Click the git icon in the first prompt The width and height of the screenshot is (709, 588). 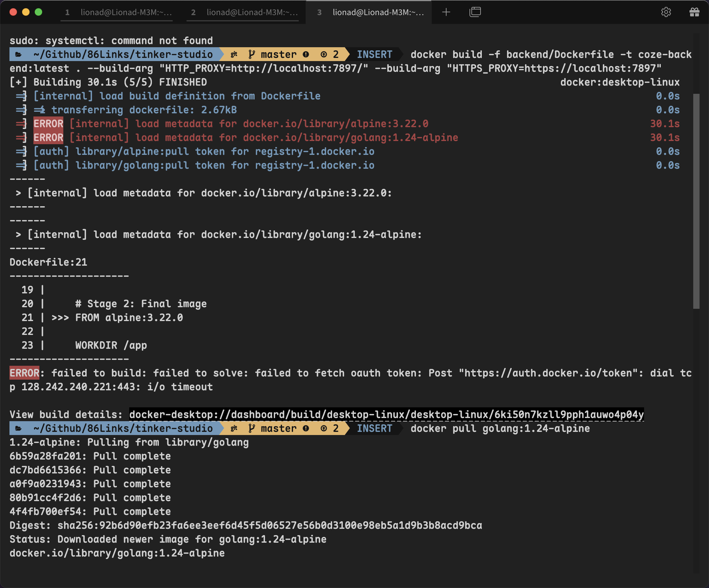234,54
